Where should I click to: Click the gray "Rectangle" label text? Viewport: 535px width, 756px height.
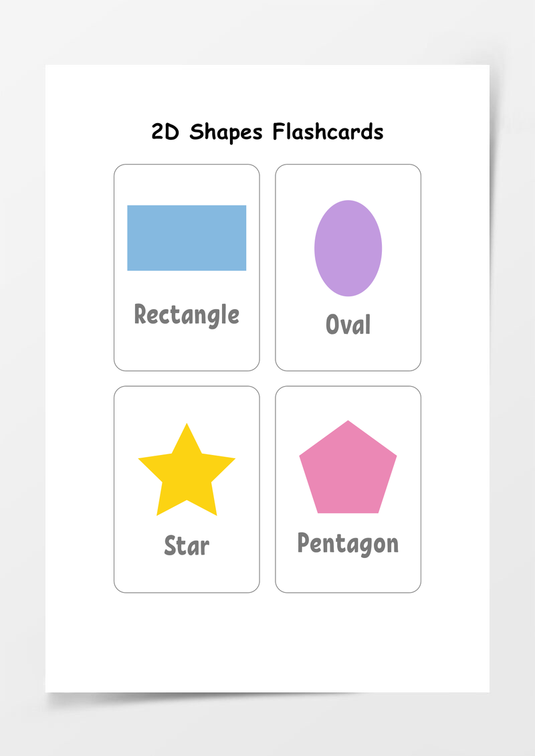[x=187, y=315]
